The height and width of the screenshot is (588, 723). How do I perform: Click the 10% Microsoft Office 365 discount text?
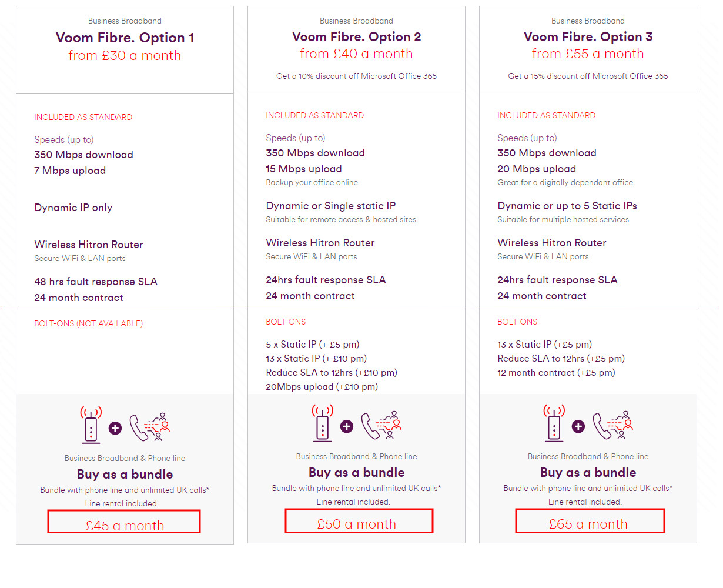(356, 76)
